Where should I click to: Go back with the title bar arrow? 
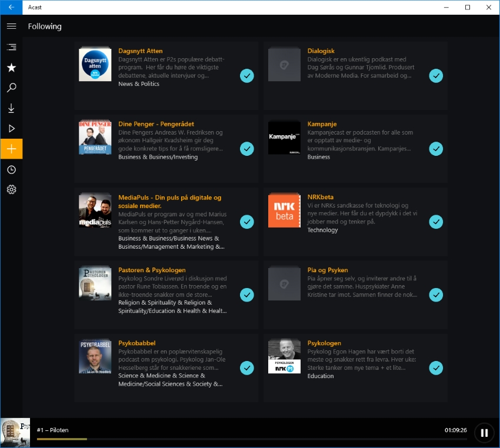pos(11,7)
